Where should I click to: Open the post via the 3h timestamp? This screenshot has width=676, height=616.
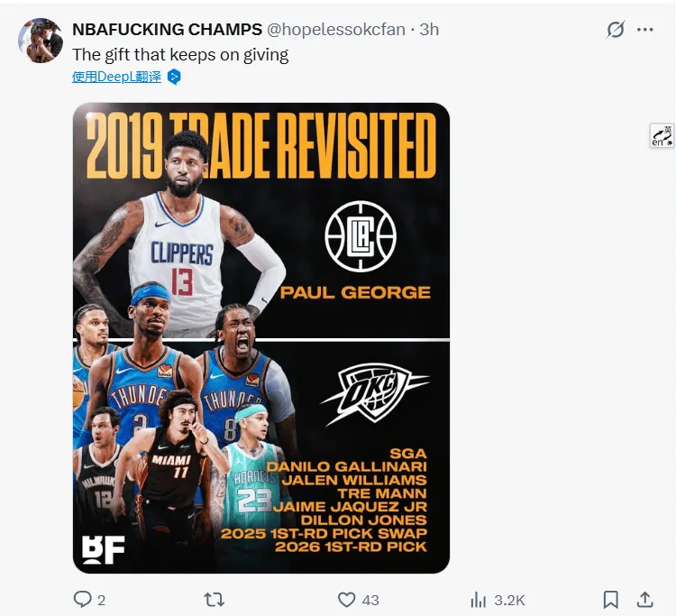tap(429, 30)
